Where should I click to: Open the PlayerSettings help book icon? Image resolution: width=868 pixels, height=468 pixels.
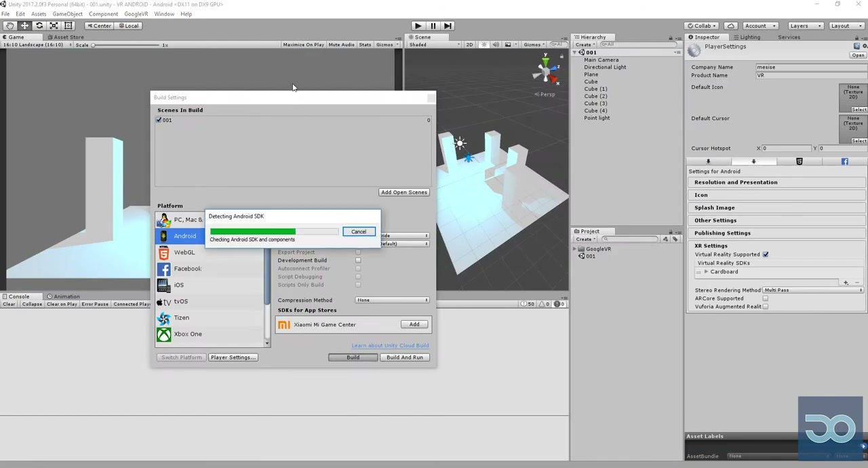click(856, 46)
